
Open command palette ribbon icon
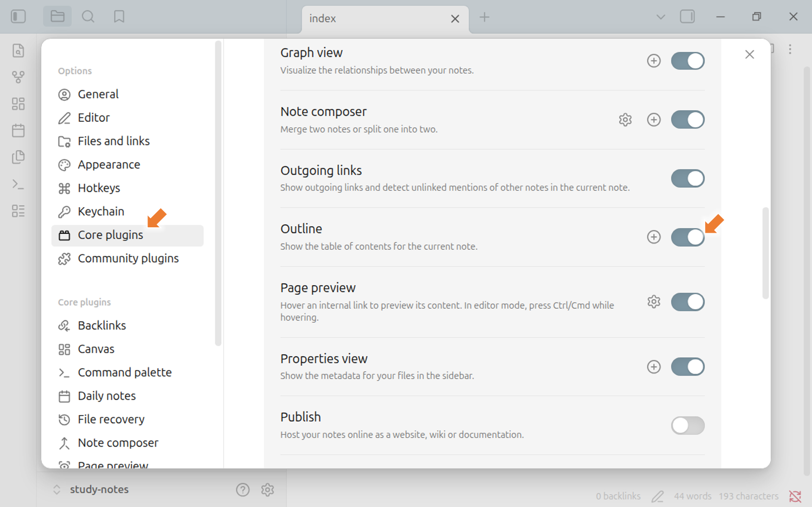18,184
